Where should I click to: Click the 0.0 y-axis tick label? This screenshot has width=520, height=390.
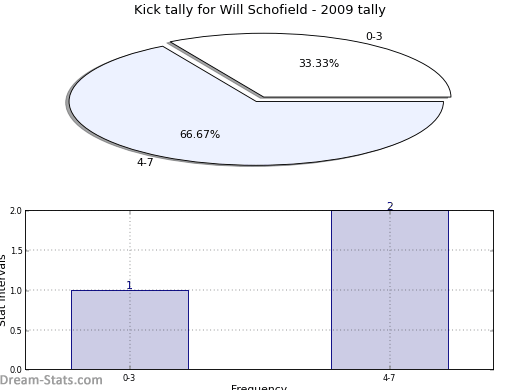16,370
